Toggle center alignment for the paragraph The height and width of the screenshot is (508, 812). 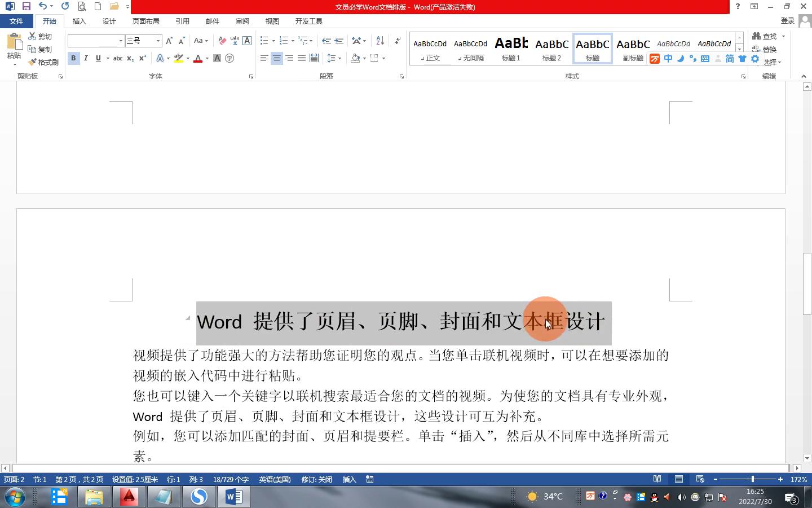276,58
